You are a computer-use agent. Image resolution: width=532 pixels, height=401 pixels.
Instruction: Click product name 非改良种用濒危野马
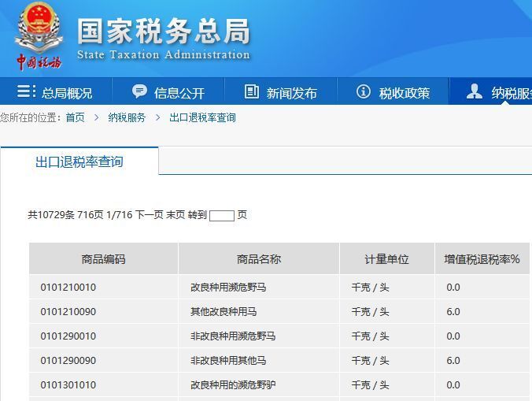pyautogui.click(x=233, y=336)
